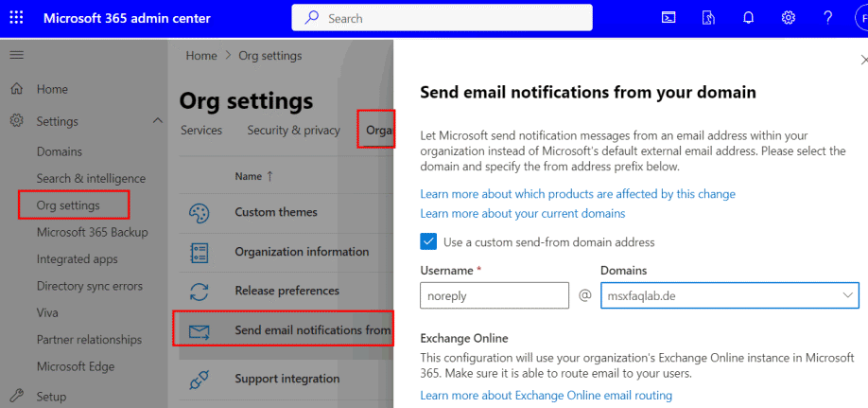Viewport: 868px width, 408px height.
Task: Open Cloud Shell from the header
Action: (668, 18)
